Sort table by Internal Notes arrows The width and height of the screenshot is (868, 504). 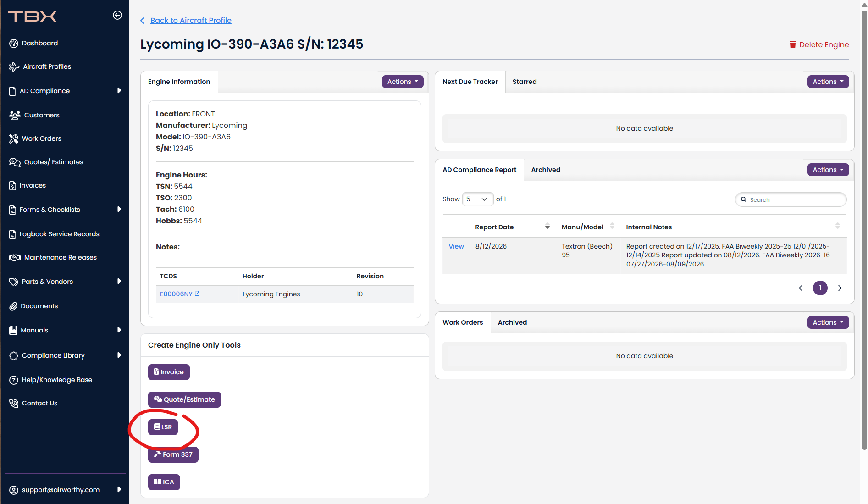837,226
